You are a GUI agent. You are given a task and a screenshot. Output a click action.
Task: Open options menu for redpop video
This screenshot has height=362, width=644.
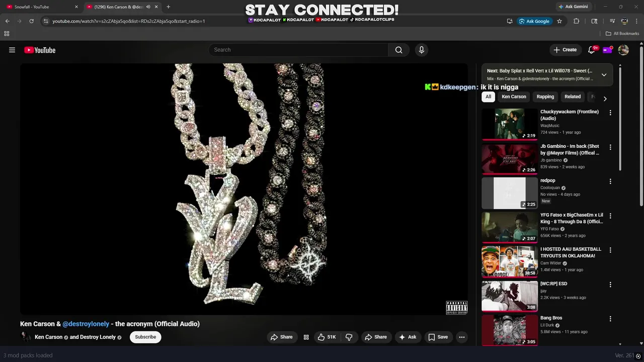[x=610, y=182]
